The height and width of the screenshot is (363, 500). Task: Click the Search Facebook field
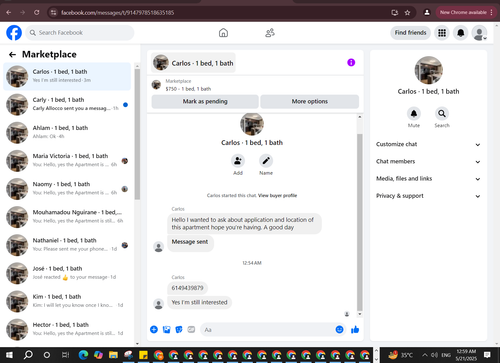80,33
